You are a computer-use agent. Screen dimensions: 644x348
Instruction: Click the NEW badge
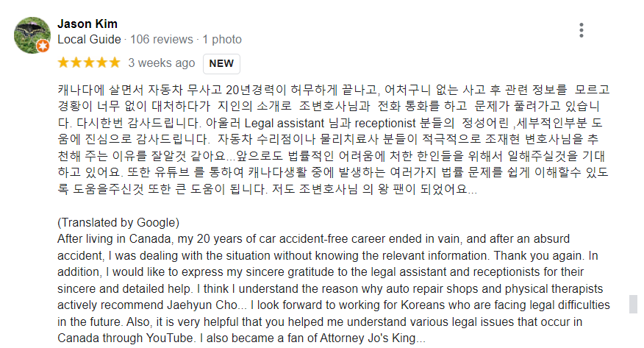pos(221,64)
